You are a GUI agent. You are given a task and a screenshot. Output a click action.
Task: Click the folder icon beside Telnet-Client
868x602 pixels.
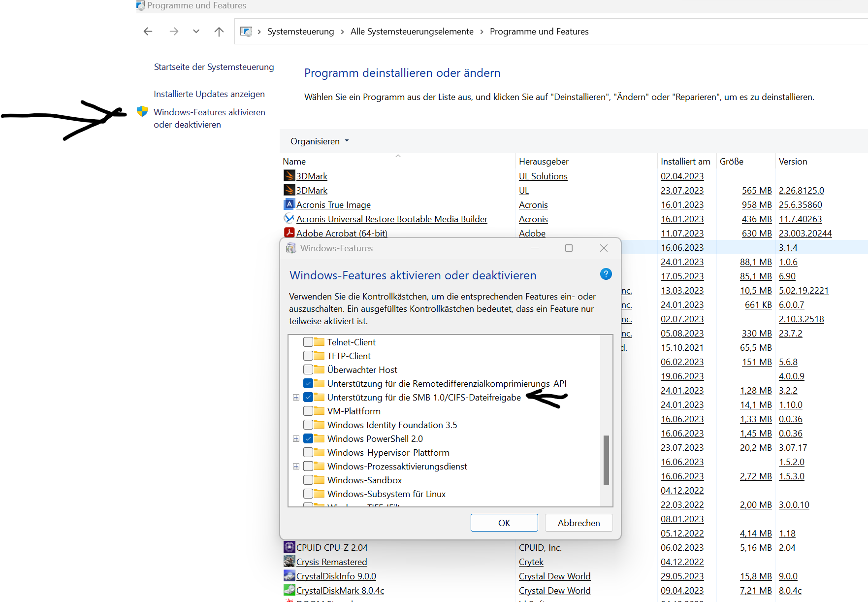click(319, 342)
